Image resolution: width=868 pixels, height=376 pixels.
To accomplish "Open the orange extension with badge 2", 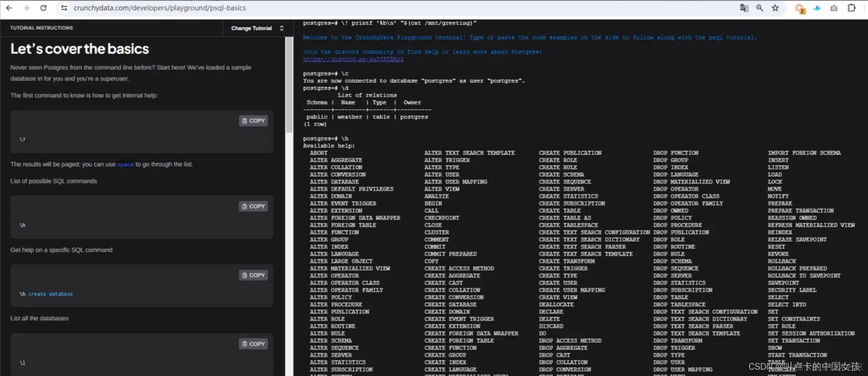I will 800,8.
